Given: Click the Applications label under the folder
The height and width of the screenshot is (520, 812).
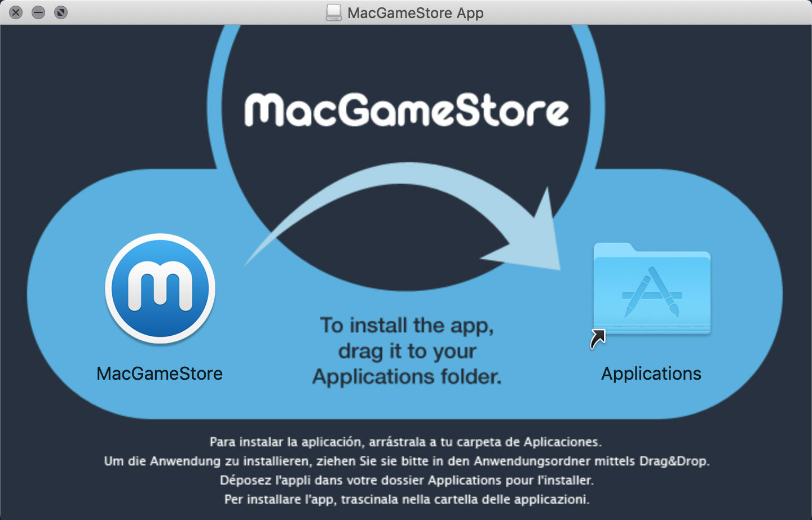Looking at the screenshot, I should pos(651,374).
